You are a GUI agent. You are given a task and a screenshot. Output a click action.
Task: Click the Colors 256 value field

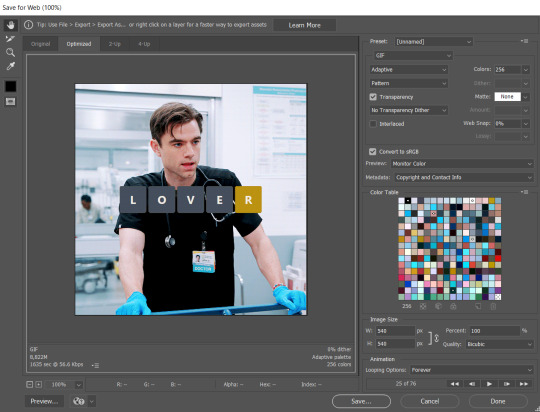[x=508, y=70]
